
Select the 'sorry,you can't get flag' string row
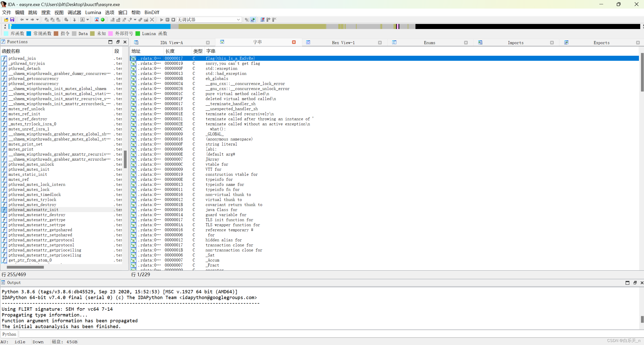(x=233, y=64)
